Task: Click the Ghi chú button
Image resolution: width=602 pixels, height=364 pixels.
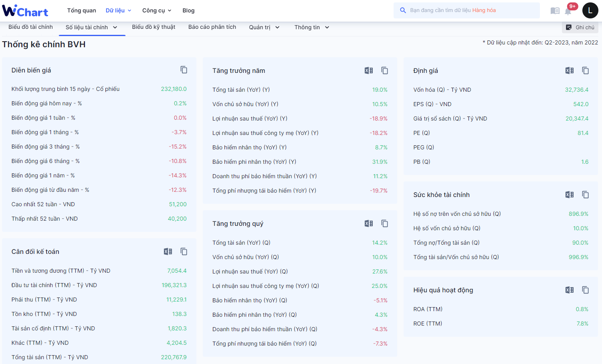Action: coord(580,27)
